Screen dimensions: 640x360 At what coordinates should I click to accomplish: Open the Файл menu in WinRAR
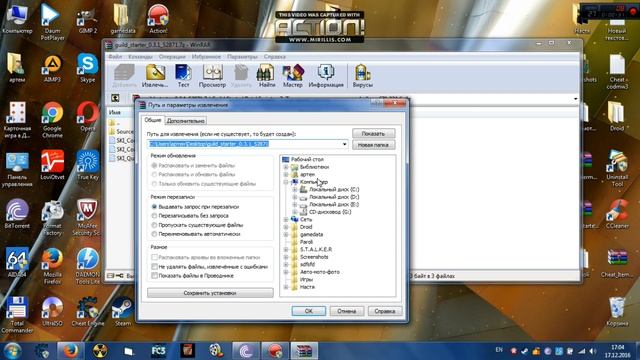(115, 57)
